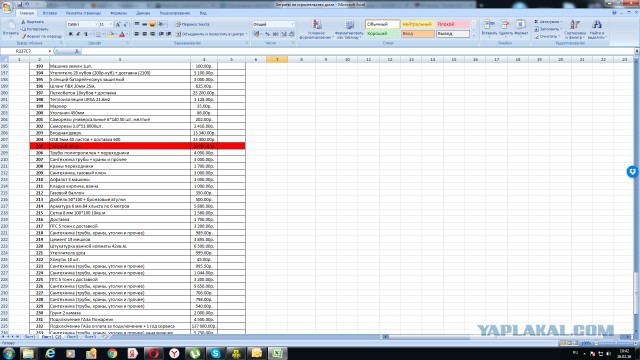Open Найти и выделить menu
Screen dimensions: 640x360
(x=597, y=29)
